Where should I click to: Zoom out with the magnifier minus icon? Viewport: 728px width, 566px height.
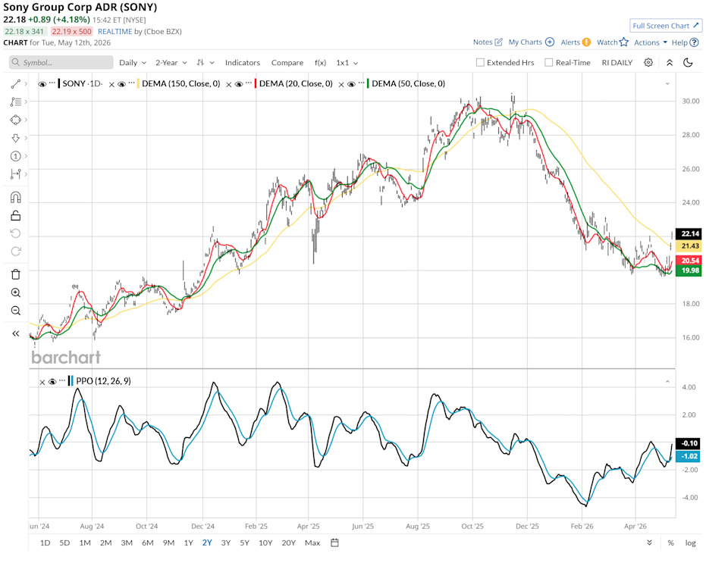pyautogui.click(x=15, y=311)
